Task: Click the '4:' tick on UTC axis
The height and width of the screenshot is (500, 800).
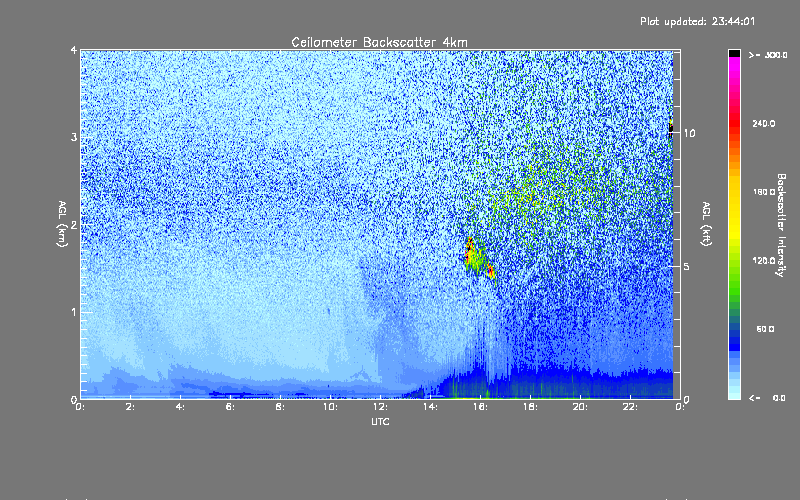Action: (x=180, y=407)
